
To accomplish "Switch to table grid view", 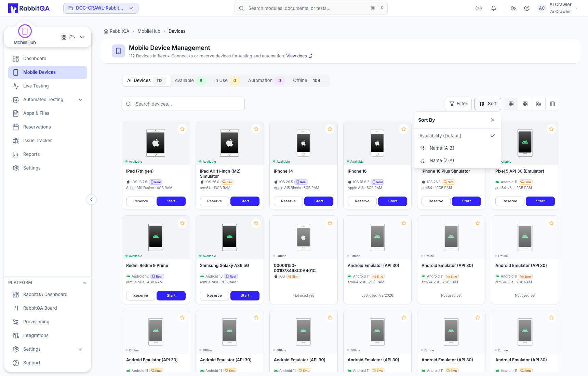I will coord(511,104).
